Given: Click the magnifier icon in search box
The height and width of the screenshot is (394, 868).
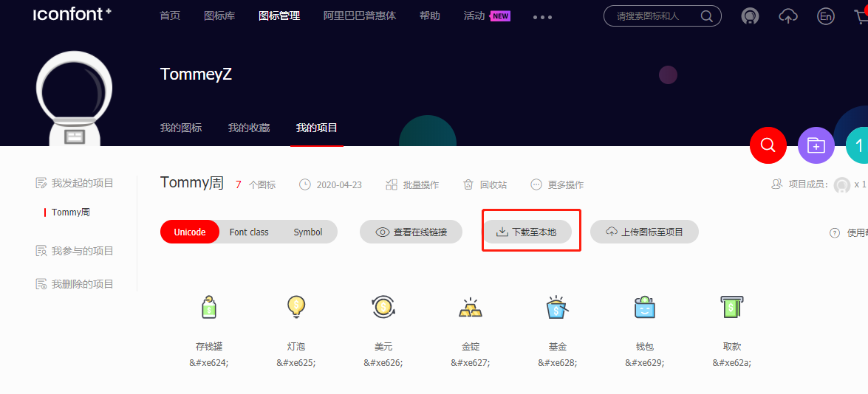Looking at the screenshot, I should coord(707,16).
